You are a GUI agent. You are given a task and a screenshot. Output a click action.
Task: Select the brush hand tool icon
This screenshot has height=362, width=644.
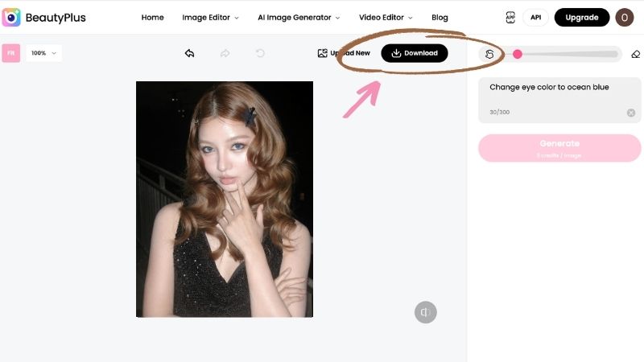tap(489, 54)
